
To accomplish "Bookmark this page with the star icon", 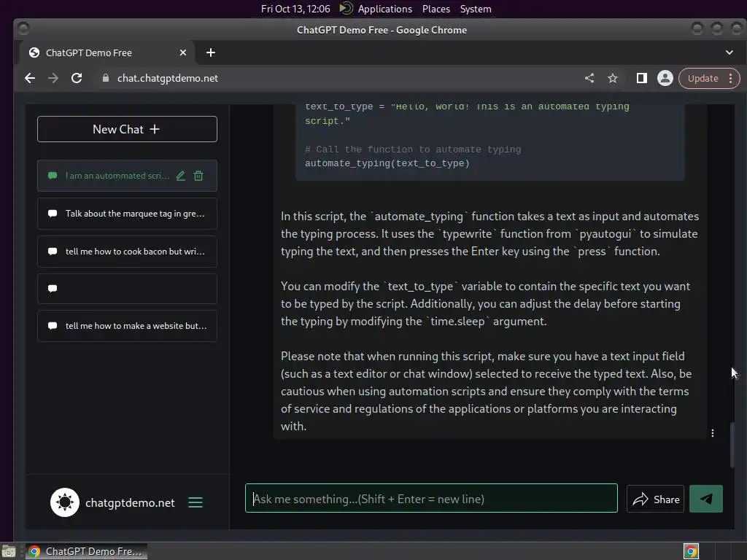I will pos(613,78).
